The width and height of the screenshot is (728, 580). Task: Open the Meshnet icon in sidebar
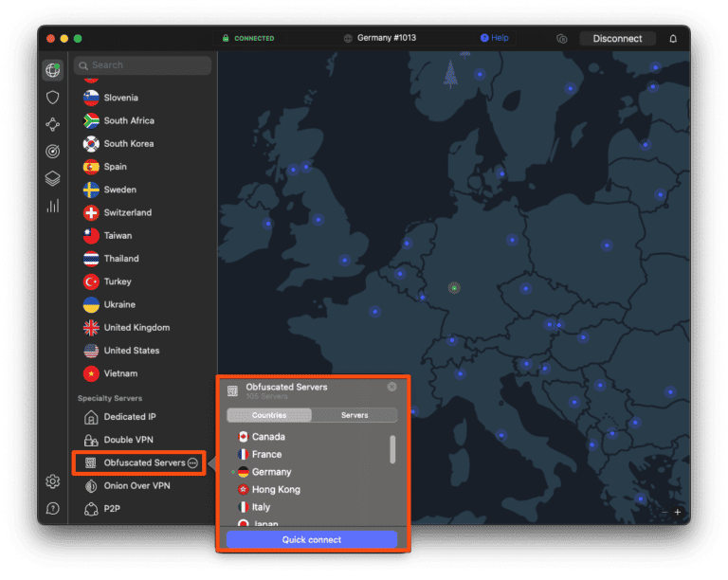pos(53,124)
